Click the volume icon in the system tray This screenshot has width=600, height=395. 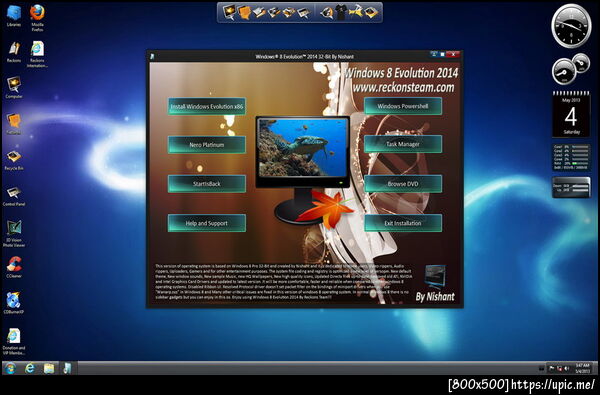[567, 369]
